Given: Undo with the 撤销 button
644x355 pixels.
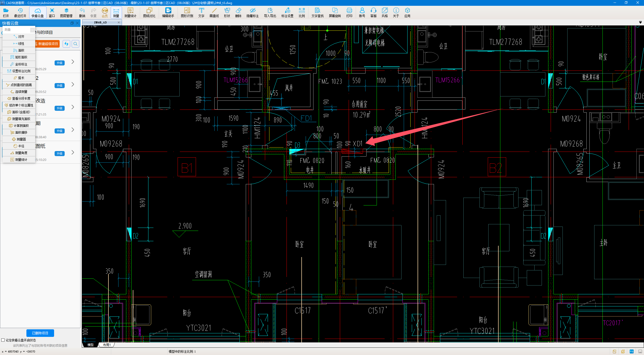Looking at the screenshot, I should pos(82,12).
